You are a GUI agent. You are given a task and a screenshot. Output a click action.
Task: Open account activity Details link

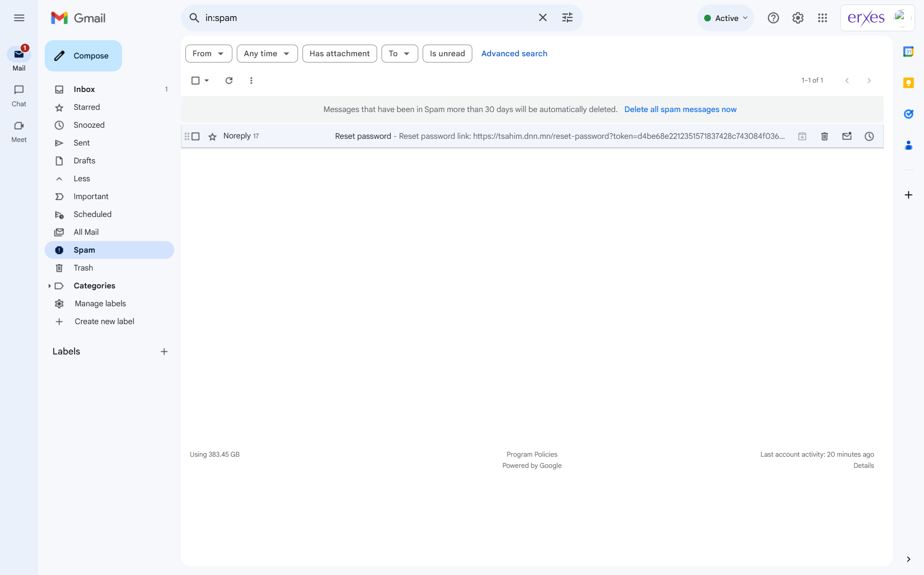tap(864, 466)
